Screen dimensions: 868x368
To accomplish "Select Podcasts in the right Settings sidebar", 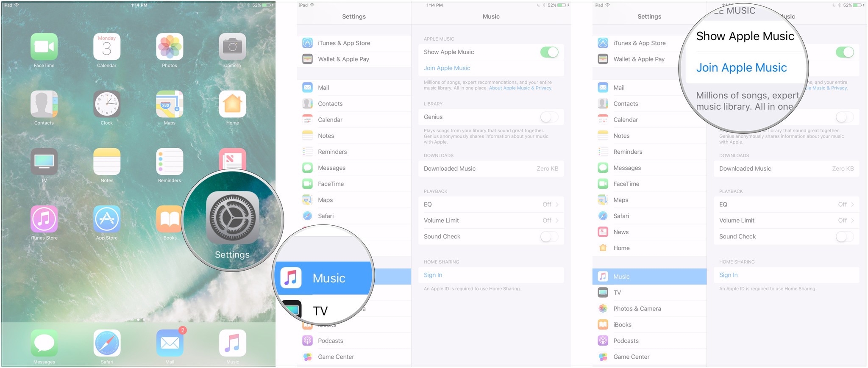I will tap(649, 340).
